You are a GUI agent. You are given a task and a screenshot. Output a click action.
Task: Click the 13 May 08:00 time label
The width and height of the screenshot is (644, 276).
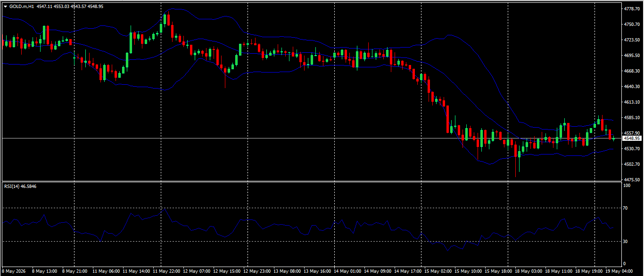point(287,271)
